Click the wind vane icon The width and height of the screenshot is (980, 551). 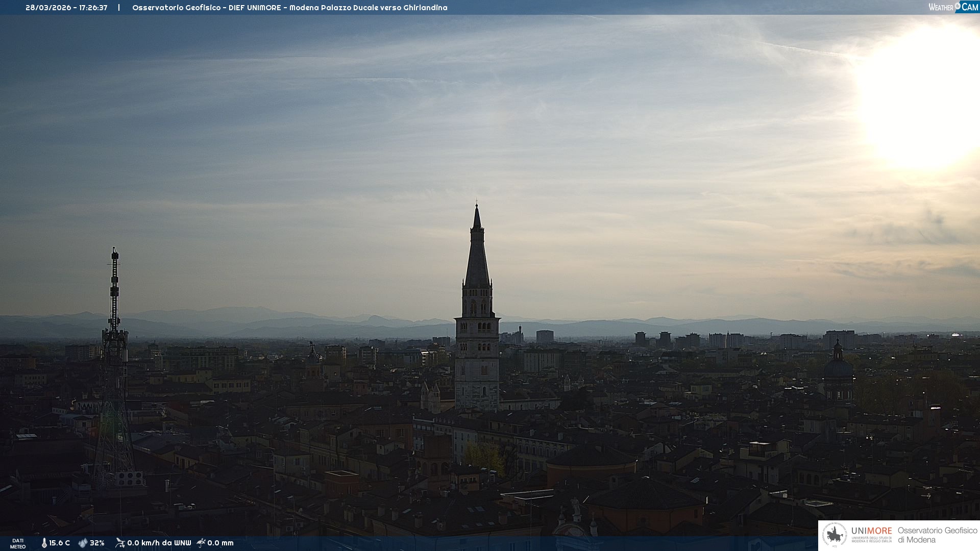pos(120,543)
